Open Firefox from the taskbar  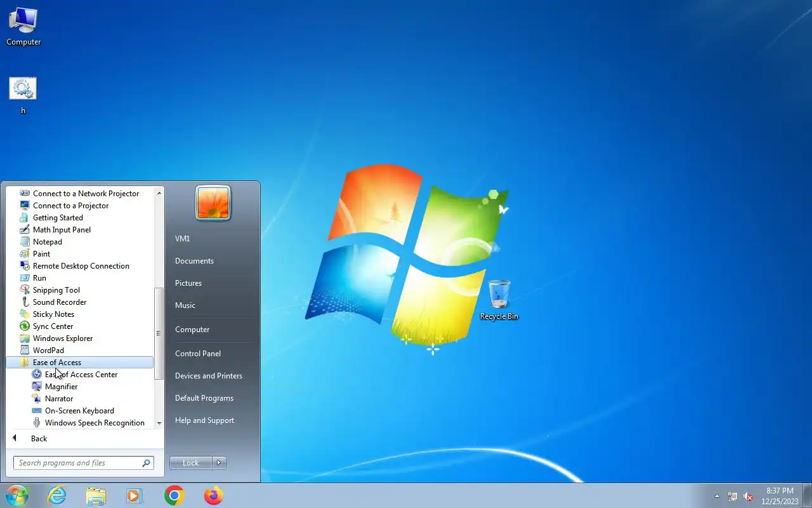click(x=214, y=495)
